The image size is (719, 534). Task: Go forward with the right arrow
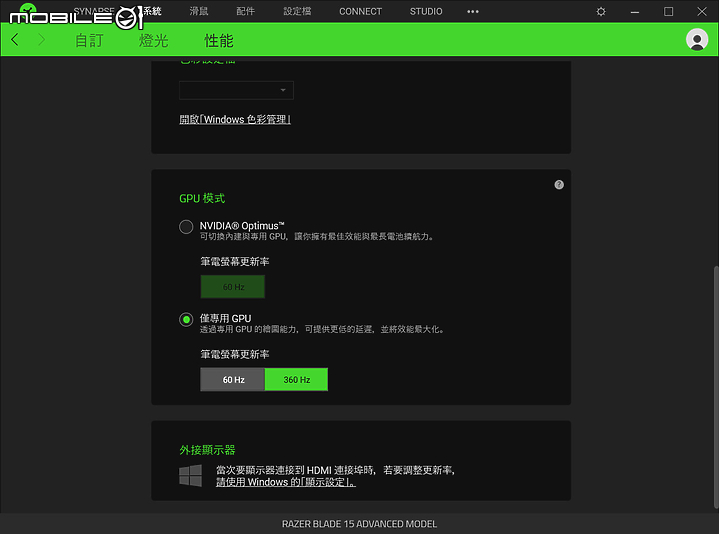pos(41,40)
